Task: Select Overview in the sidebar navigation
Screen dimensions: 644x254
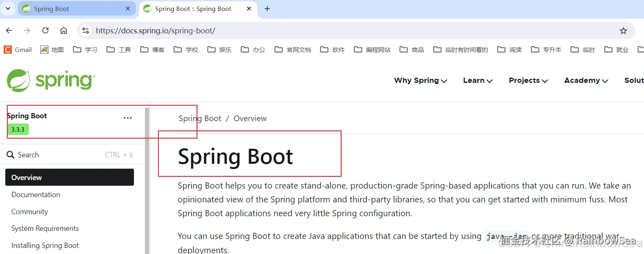Action: [70, 177]
